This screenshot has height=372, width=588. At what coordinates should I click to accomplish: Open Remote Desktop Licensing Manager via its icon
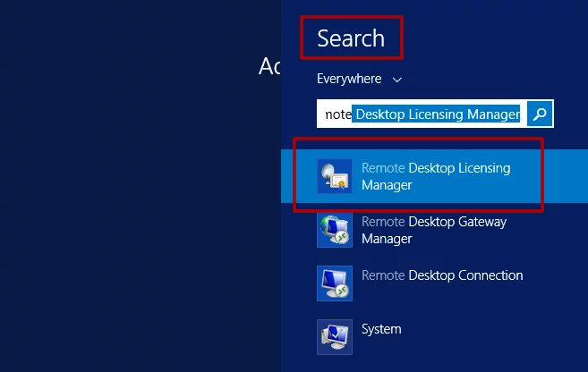[335, 176]
